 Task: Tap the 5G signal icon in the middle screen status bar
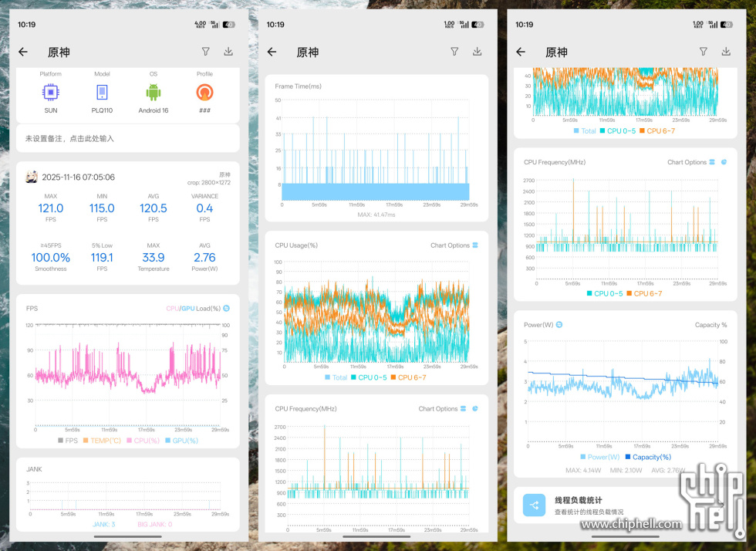[464, 24]
